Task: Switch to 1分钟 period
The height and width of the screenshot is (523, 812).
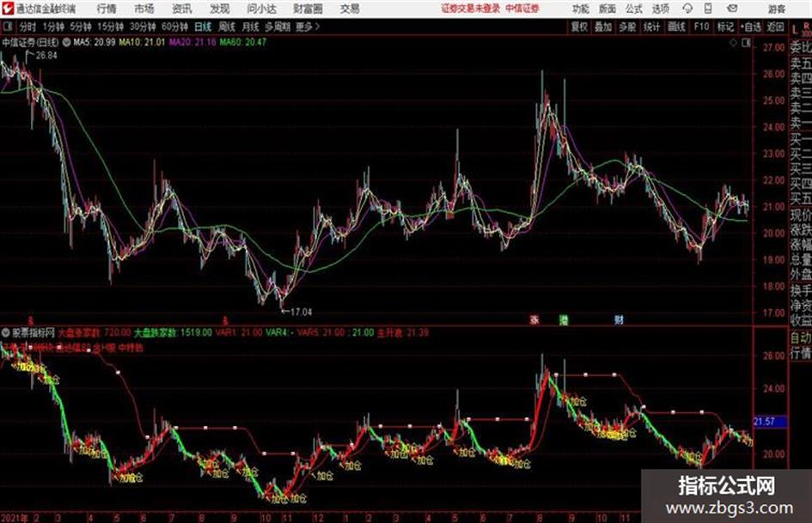Action: 52,27
